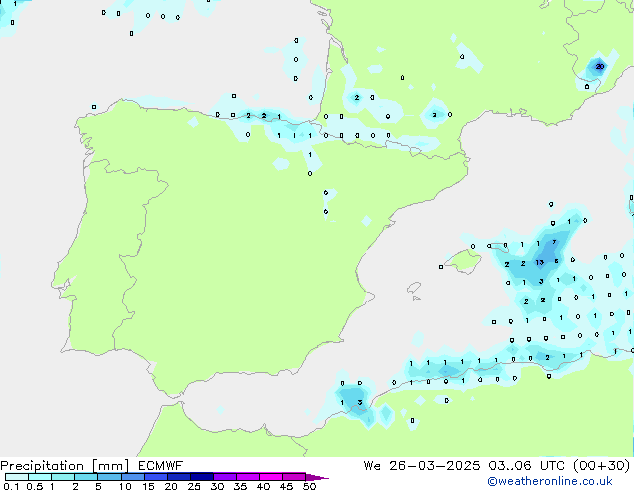Click the 20–25 mm legend color swatch
The width and height of the screenshot is (634, 490).
tap(178, 477)
